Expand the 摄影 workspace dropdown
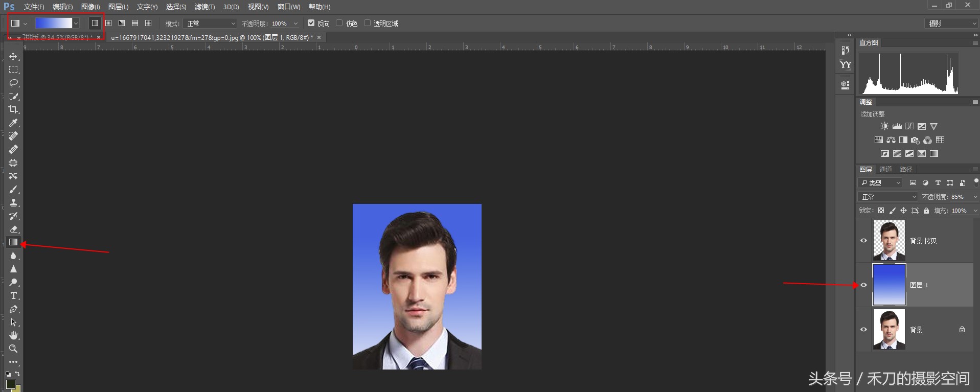The width and height of the screenshot is (980, 392). (951, 24)
